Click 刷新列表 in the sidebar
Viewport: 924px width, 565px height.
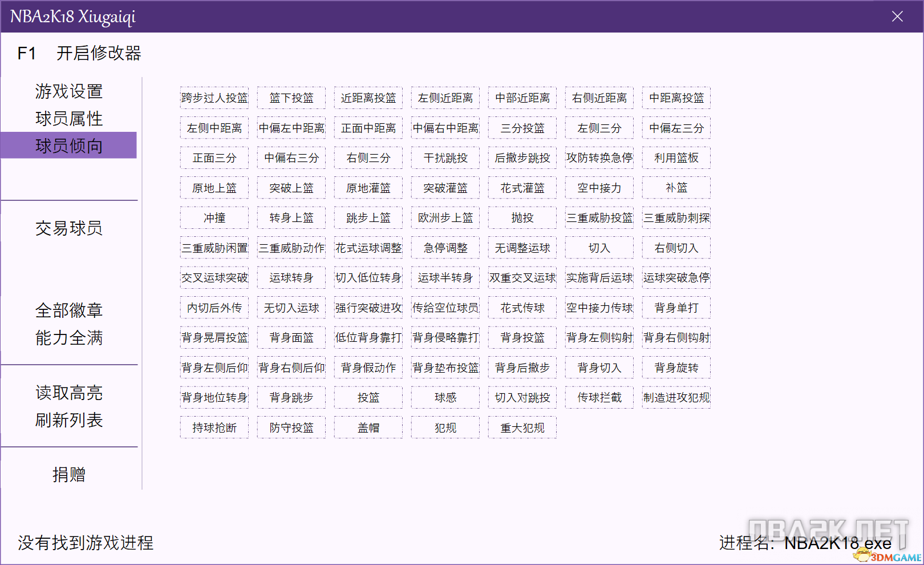click(69, 420)
